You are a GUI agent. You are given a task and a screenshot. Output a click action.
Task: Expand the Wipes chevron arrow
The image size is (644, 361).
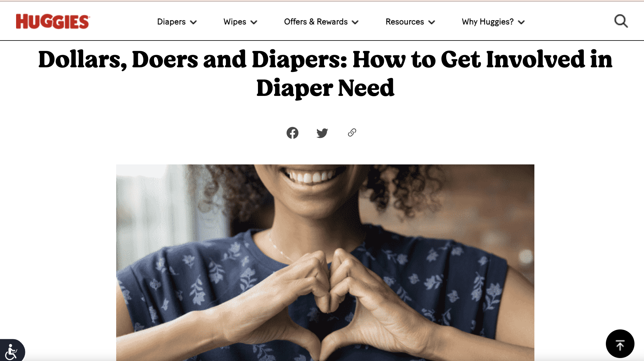pos(254,22)
